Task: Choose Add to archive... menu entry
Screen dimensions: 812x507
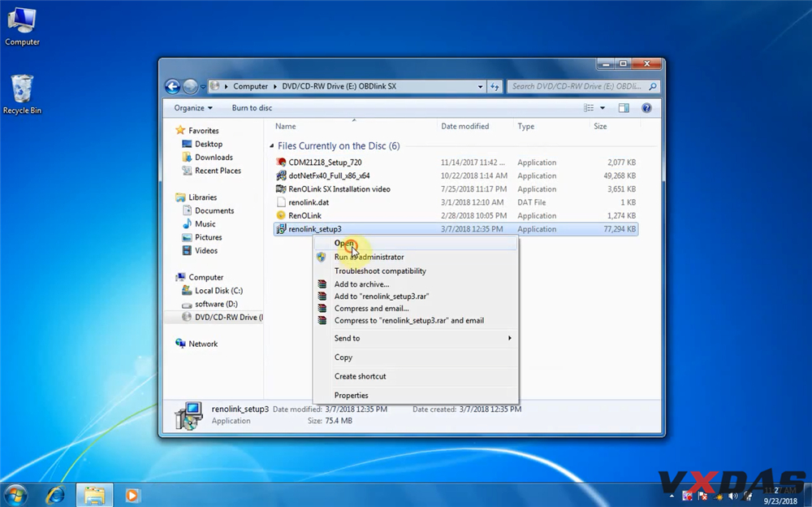Action: point(415,284)
